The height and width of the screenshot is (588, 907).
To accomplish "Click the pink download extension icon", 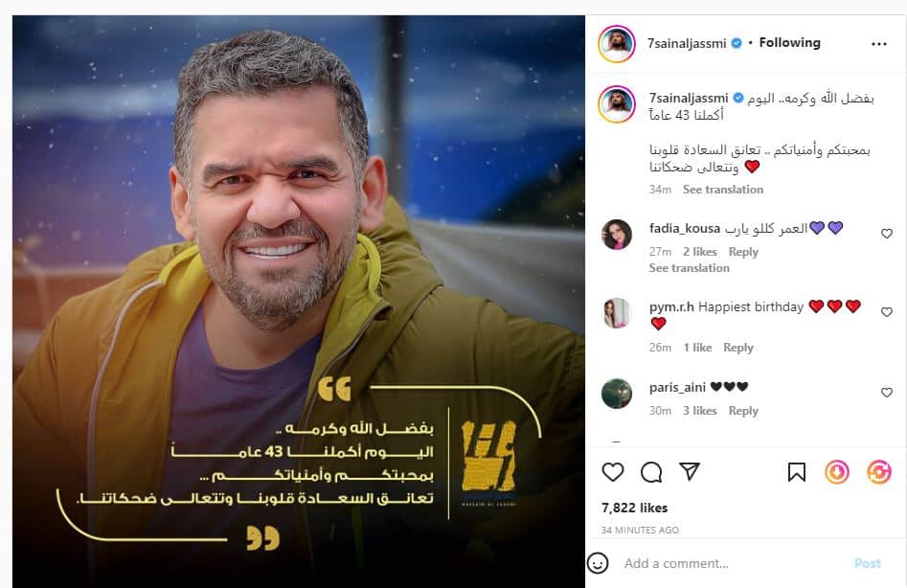I will click(837, 472).
